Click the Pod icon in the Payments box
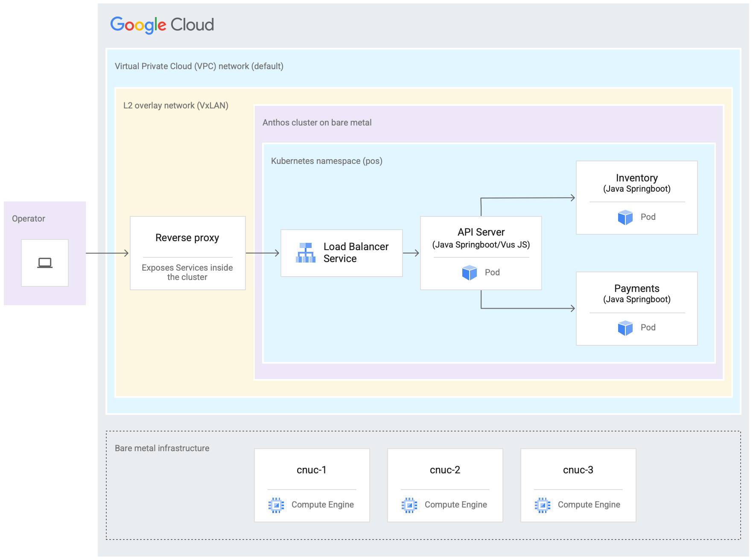The image size is (753, 560). [626, 328]
